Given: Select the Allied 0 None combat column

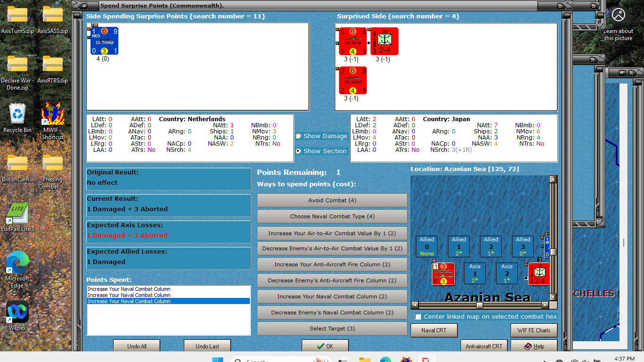Looking at the screenshot, I should click(x=426, y=246).
